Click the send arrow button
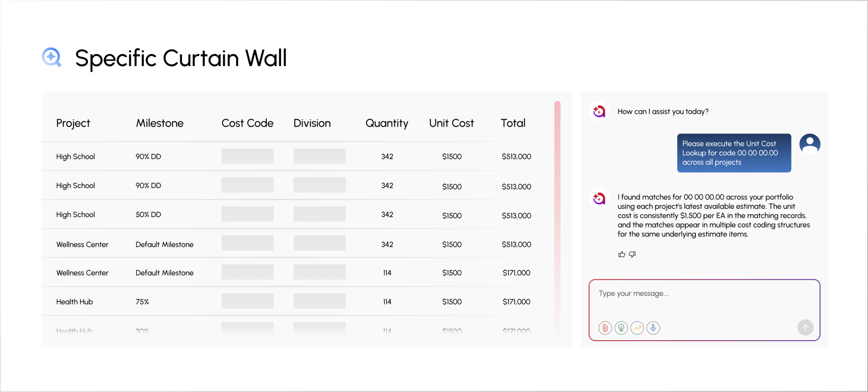The width and height of the screenshot is (868, 392). tap(805, 327)
